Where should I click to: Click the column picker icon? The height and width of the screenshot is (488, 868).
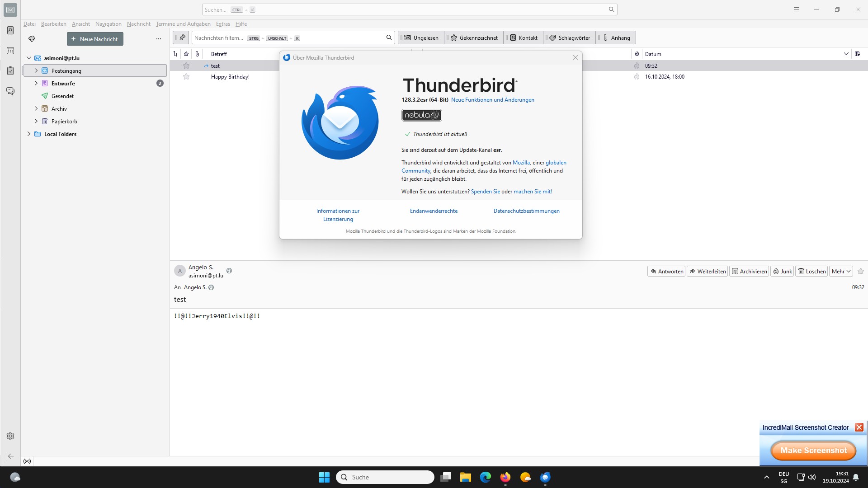(857, 54)
